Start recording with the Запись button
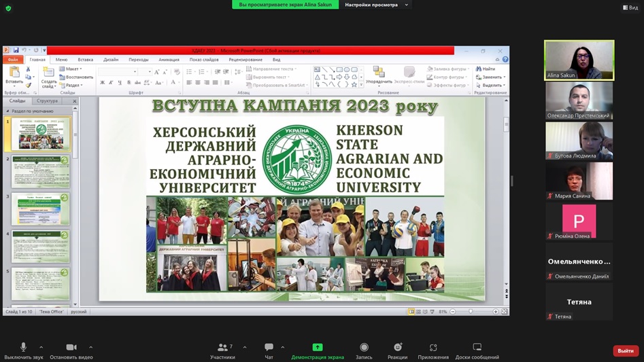644x362 pixels. (364, 351)
